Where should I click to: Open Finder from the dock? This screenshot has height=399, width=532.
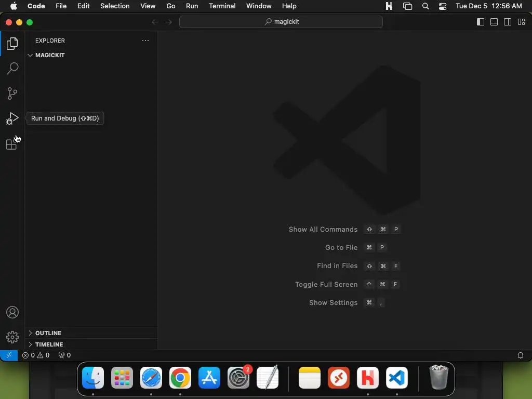[93, 378]
